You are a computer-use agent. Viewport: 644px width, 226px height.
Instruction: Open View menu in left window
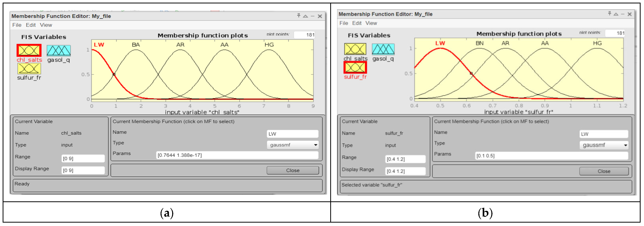[46, 25]
